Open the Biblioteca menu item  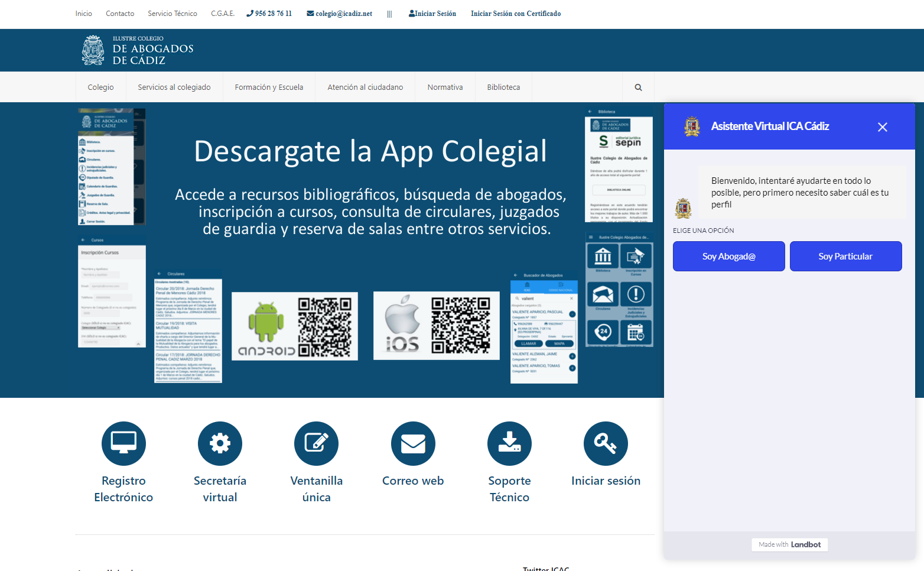[503, 87]
